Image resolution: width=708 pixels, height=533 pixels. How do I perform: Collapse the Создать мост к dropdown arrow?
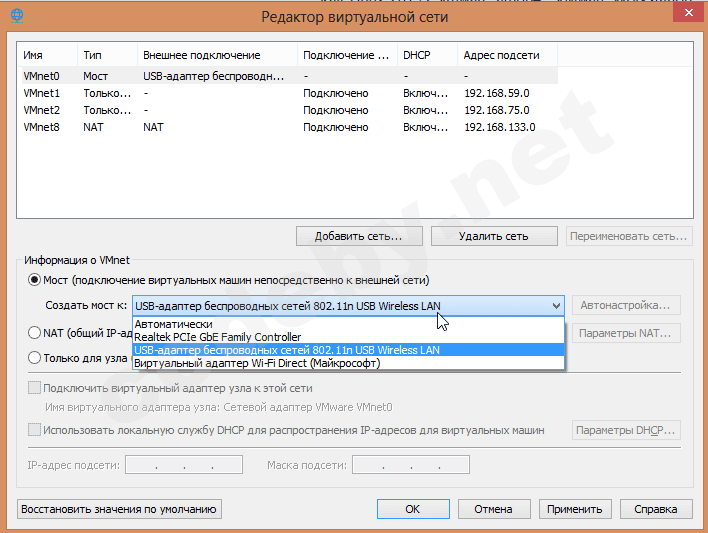point(556,306)
